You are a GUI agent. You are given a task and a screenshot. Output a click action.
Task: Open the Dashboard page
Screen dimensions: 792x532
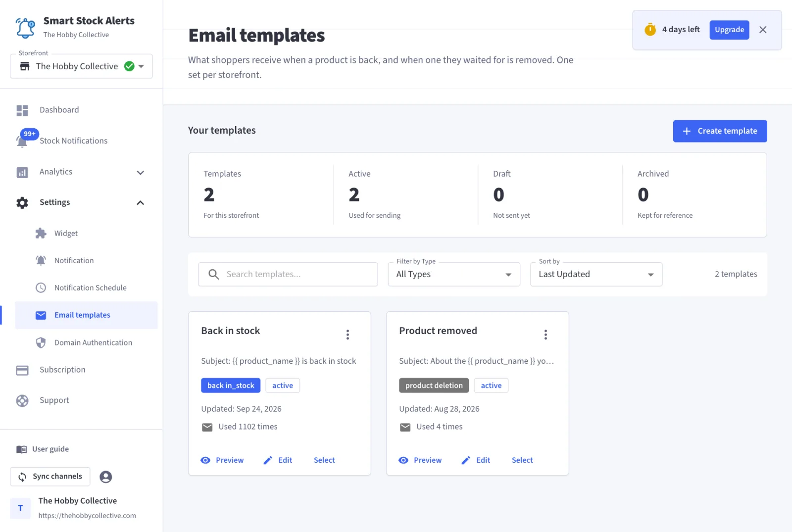click(59, 110)
